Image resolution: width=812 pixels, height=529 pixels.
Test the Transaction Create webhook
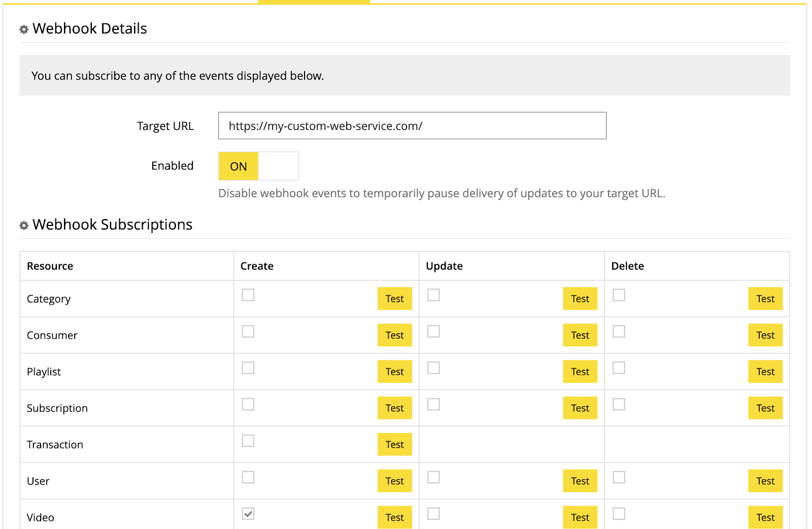394,444
